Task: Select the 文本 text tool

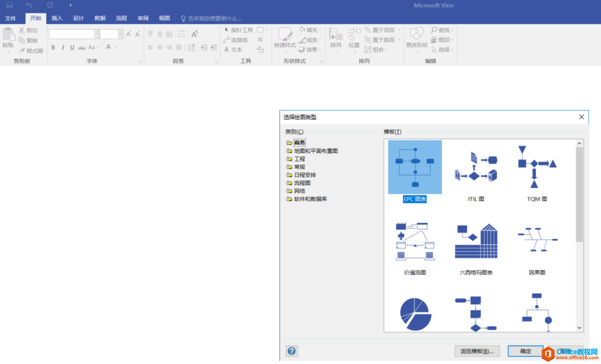Action: tap(235, 50)
